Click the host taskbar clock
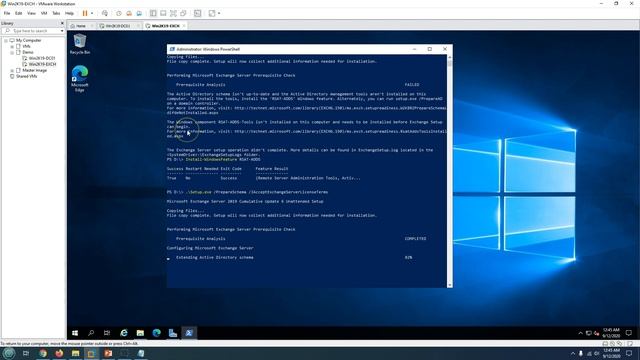The width and height of the screenshot is (640, 360). (x=611, y=353)
